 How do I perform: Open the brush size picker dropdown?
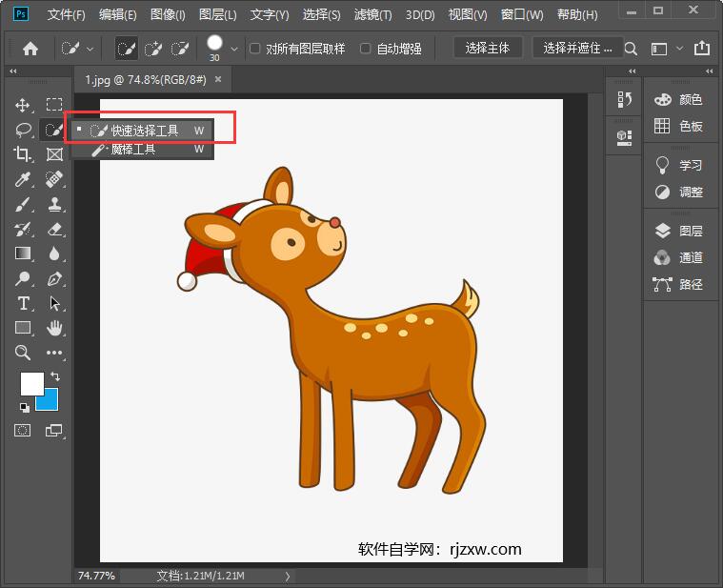point(234,49)
